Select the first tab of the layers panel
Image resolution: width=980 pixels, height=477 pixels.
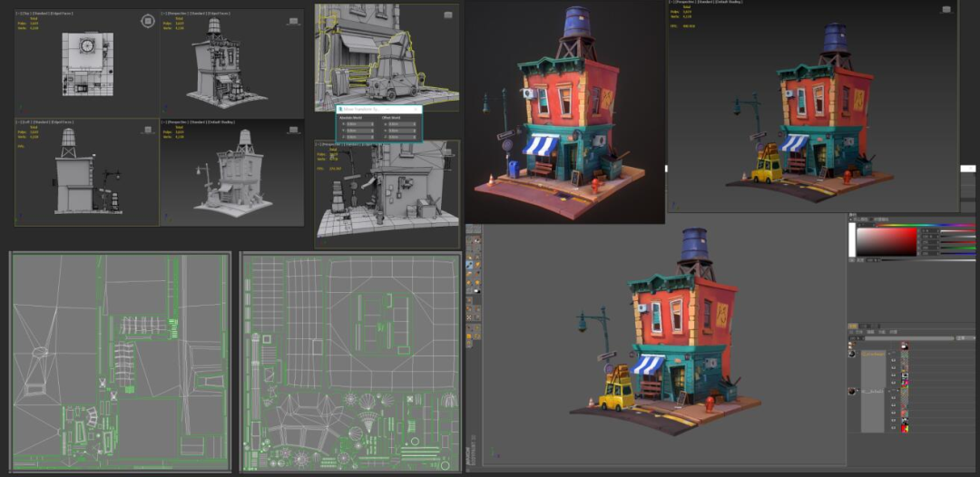852,326
